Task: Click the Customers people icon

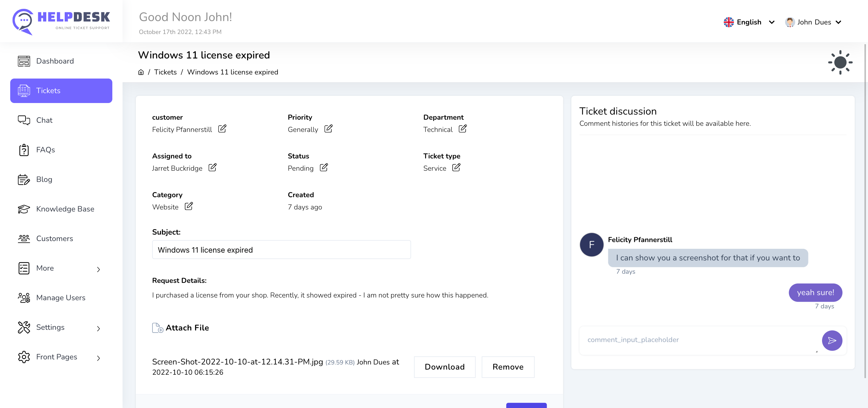Action: pyautogui.click(x=24, y=239)
